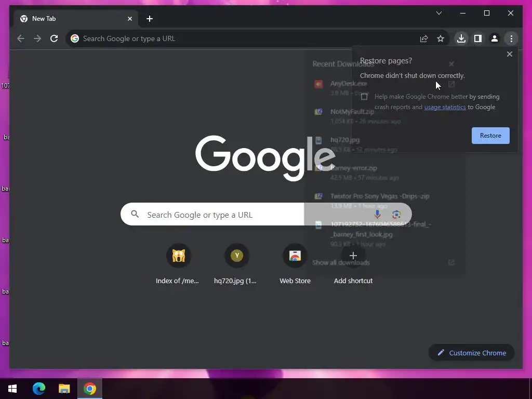Go forward using the forward arrow
Screen dimensions: 532x399
(37, 38)
